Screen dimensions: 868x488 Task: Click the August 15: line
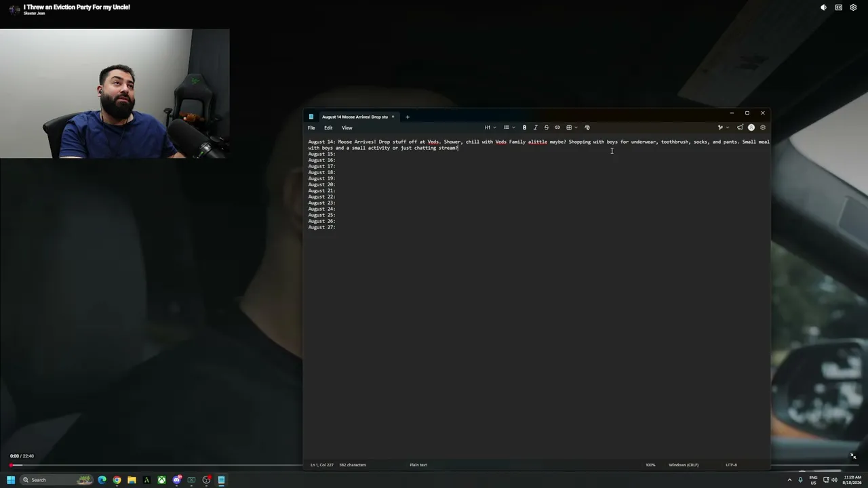pyautogui.click(x=322, y=154)
